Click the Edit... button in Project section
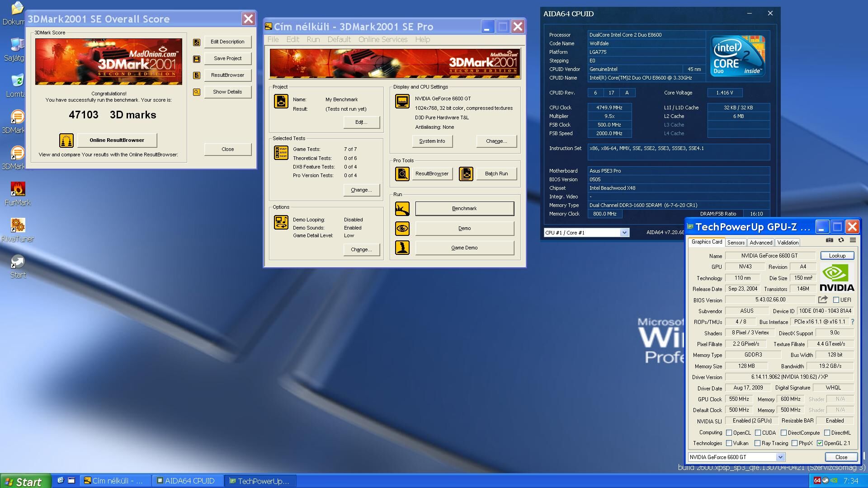The width and height of the screenshot is (868, 488). pyautogui.click(x=361, y=122)
